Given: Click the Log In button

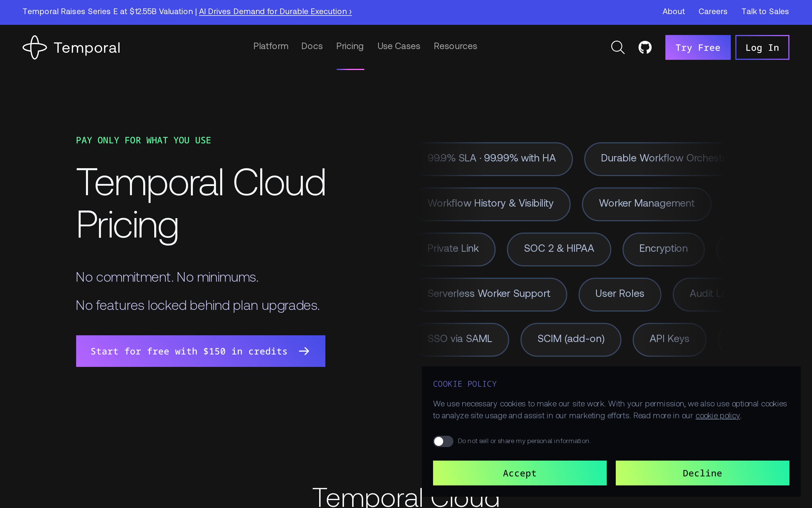Looking at the screenshot, I should (762, 47).
